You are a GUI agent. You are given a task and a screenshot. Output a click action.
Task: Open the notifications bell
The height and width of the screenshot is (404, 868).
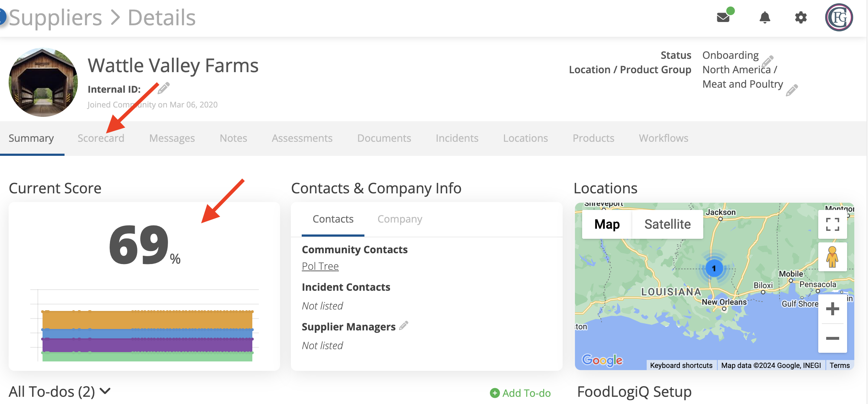click(765, 17)
